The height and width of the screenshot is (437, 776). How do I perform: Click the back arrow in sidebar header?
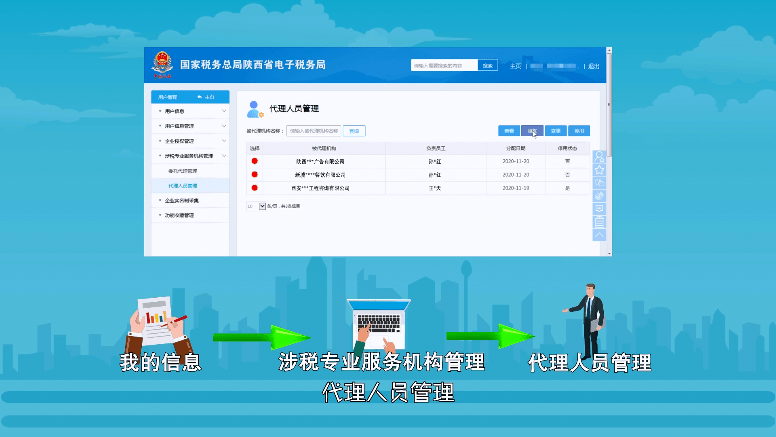pos(200,97)
